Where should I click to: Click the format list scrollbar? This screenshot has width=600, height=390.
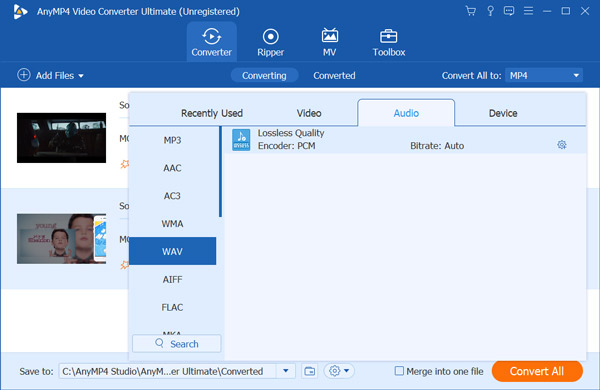[220, 172]
